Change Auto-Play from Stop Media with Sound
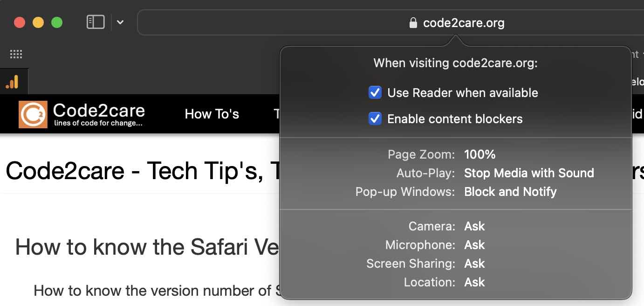The width and height of the screenshot is (644, 306). click(x=529, y=173)
